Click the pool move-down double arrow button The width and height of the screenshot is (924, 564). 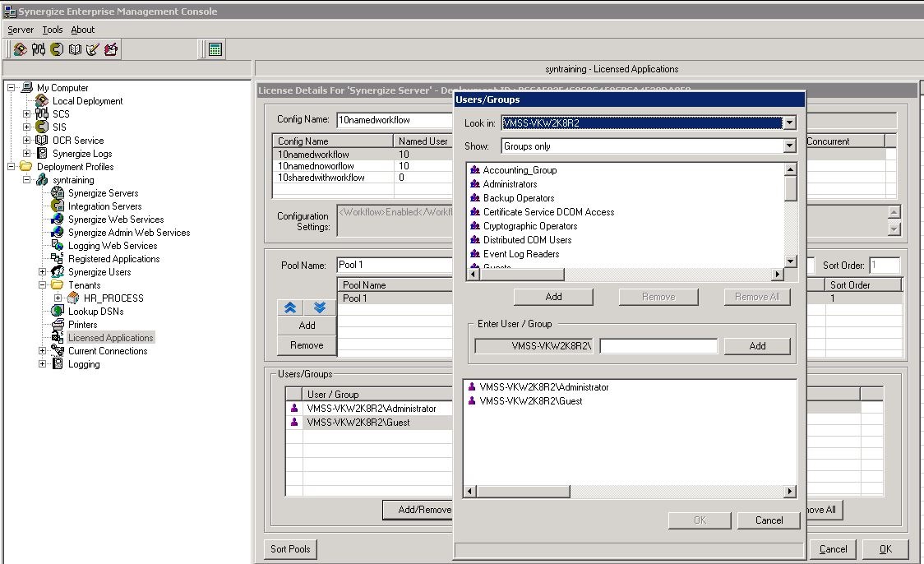point(320,307)
